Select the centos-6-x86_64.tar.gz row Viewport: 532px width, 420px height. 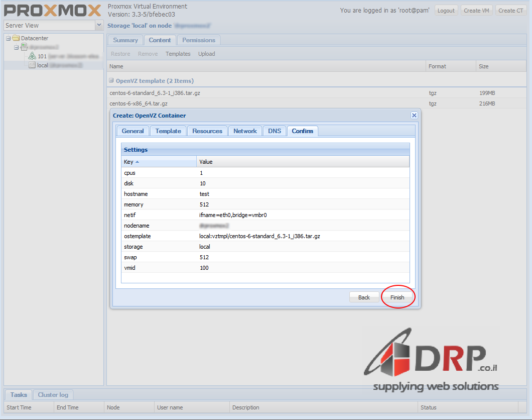coord(139,103)
